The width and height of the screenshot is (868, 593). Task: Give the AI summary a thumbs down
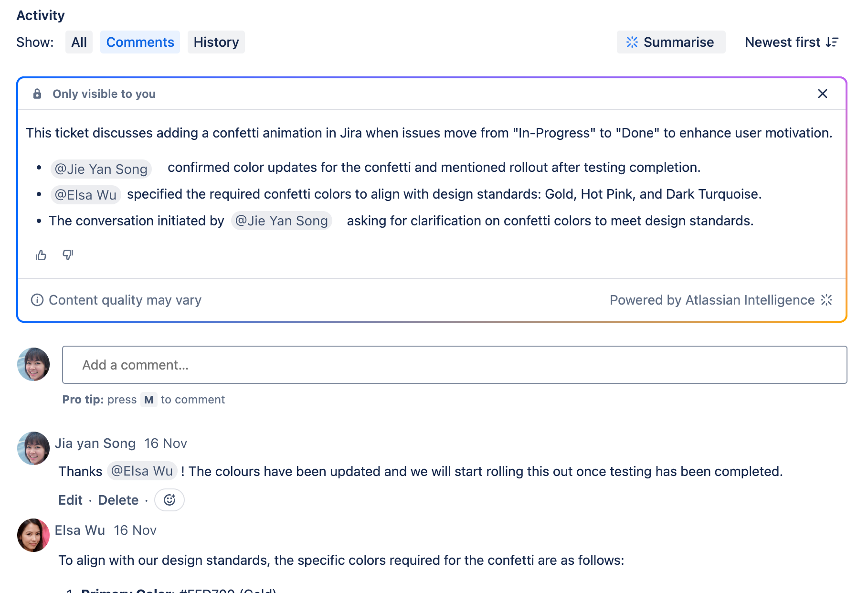(67, 255)
